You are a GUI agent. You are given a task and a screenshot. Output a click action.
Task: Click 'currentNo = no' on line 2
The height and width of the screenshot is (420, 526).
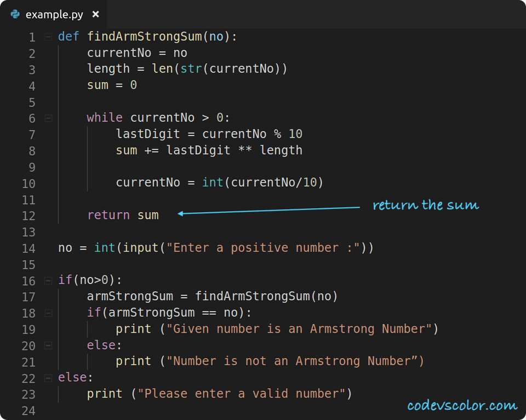pos(137,53)
